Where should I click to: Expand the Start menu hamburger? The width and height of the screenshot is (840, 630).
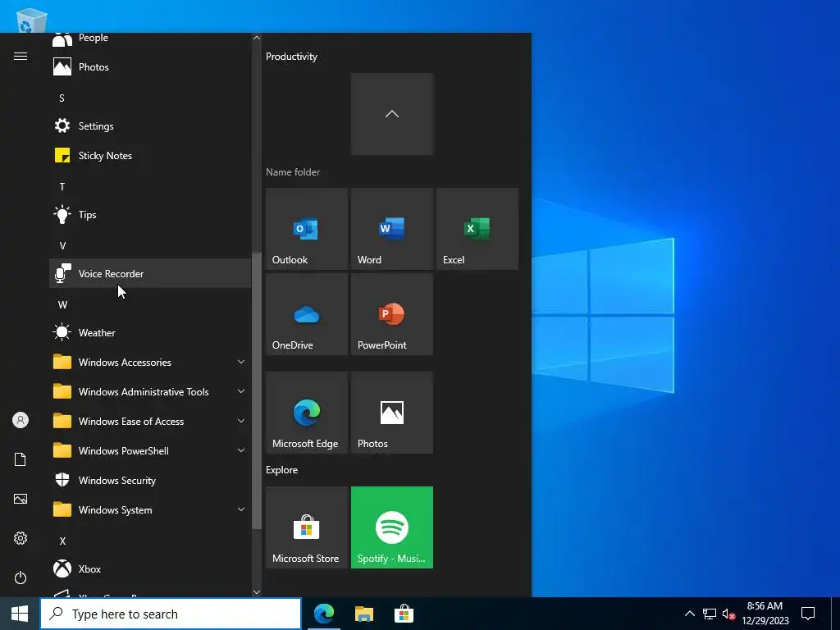[21, 57]
